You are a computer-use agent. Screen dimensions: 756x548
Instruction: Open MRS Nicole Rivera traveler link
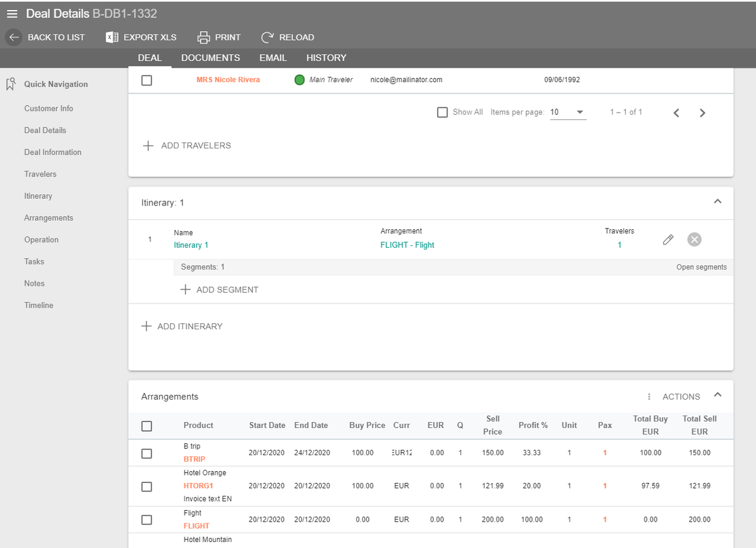228,80
